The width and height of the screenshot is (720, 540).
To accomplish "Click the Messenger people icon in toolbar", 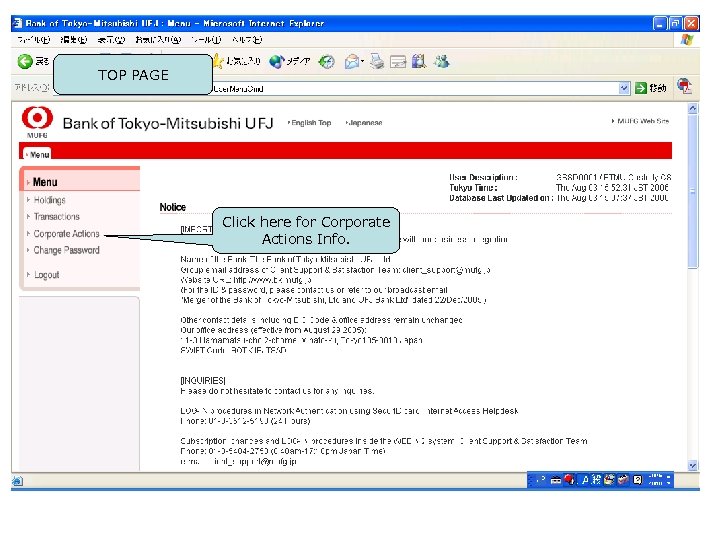I will pyautogui.click(x=442, y=61).
